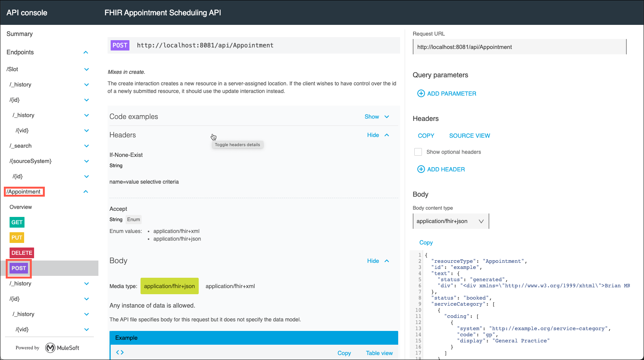Expand the /Slot endpoint chevron
Image resolution: width=644 pixels, height=360 pixels.
(87, 69)
